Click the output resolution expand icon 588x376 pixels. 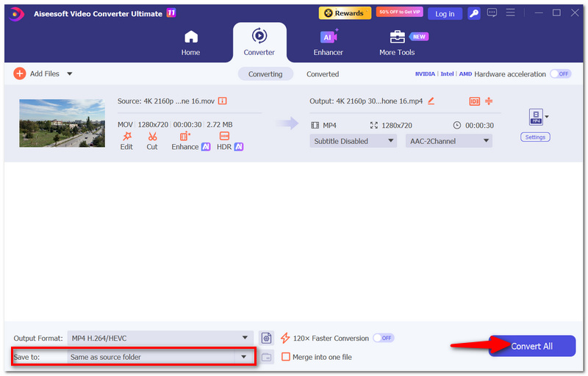pos(374,126)
